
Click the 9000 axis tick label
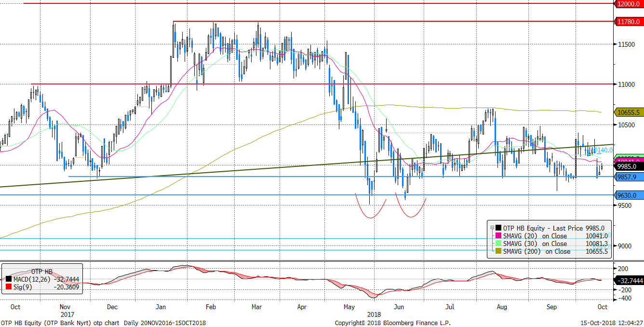tap(624, 246)
